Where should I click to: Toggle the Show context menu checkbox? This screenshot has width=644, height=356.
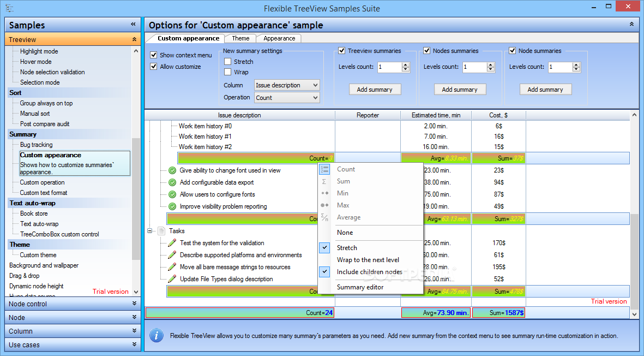[154, 55]
